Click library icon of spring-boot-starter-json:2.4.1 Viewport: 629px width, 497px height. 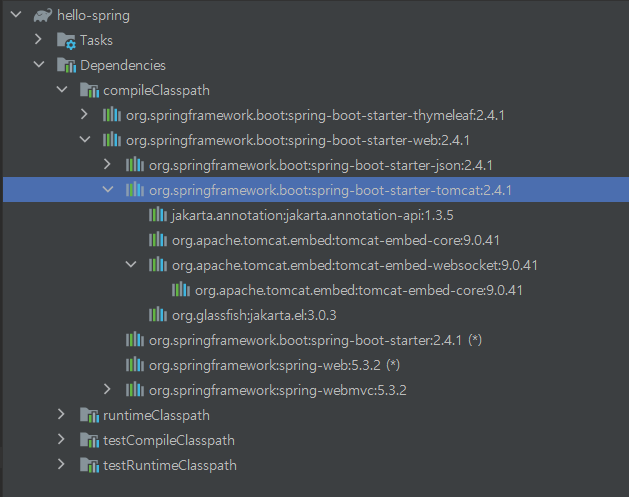tap(135, 165)
